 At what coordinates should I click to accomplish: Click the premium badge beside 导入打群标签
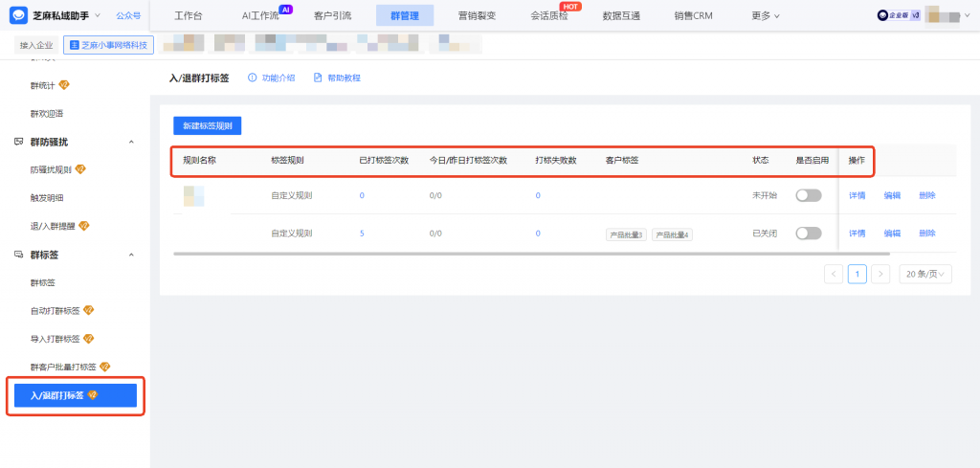(88, 339)
